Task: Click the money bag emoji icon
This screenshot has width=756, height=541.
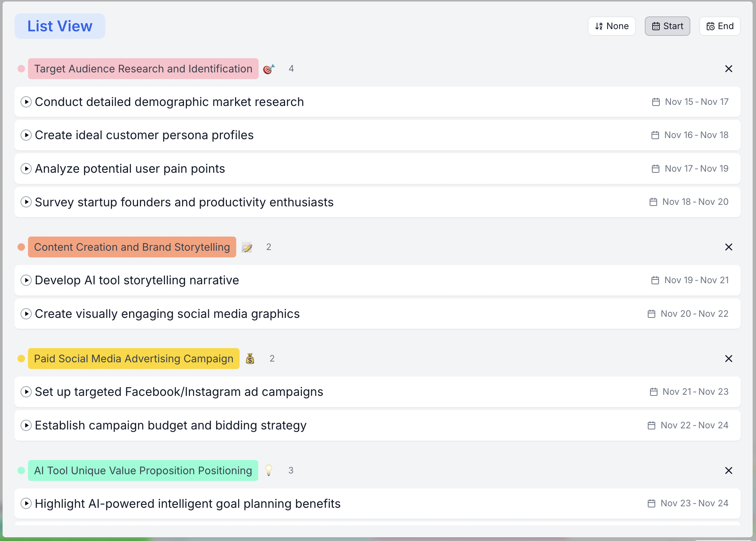Action: pos(250,359)
